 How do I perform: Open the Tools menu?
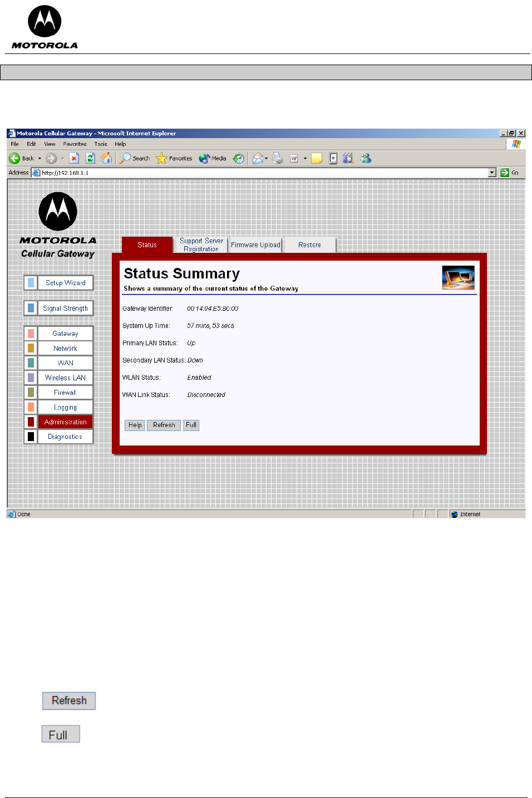coord(101,144)
